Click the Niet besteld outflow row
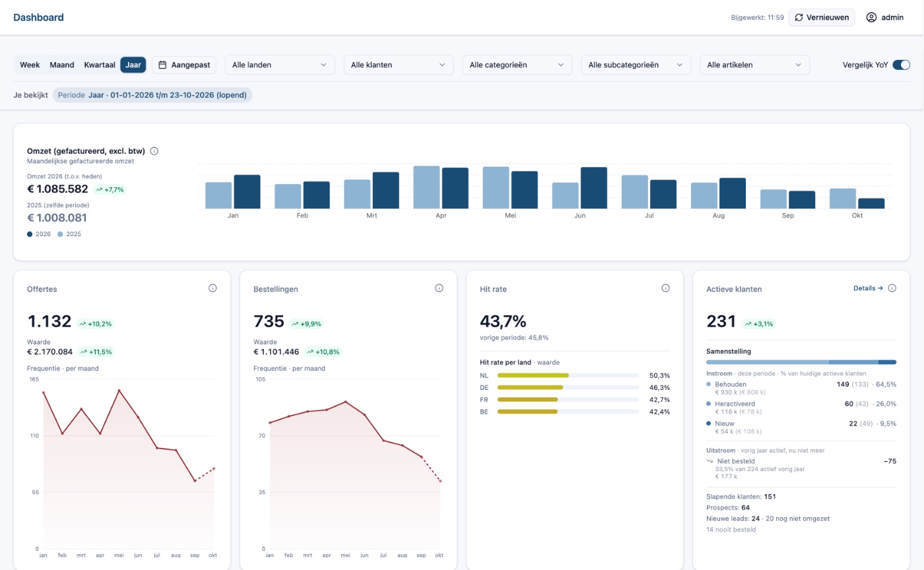Screen dimensions: 924x570 801,469
